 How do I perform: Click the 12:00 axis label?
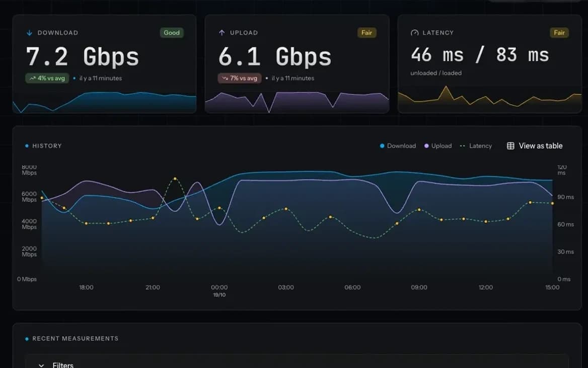coord(486,287)
